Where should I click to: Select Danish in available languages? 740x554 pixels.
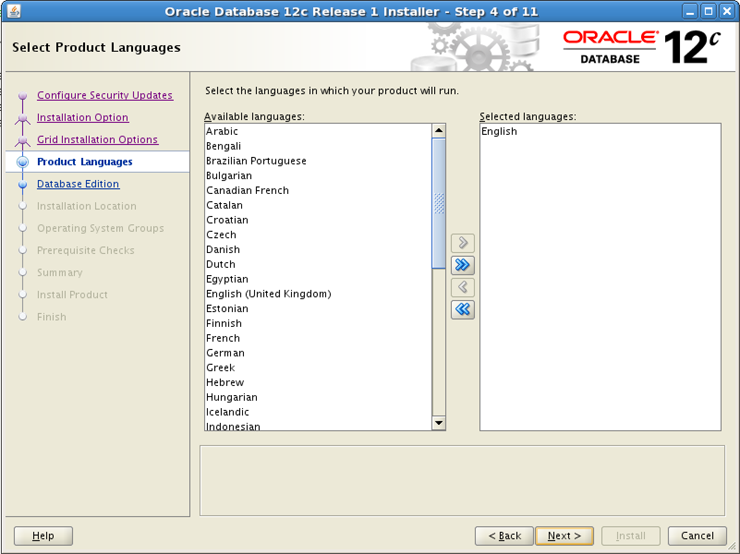(318, 249)
